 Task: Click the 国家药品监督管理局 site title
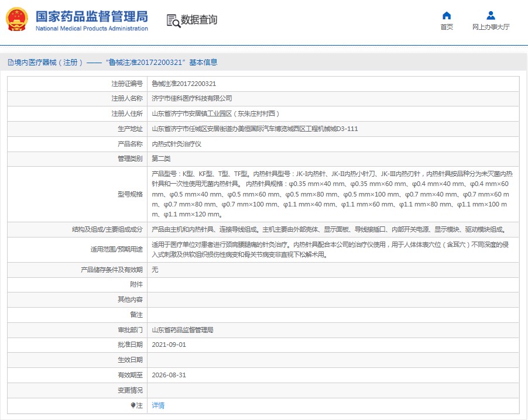coord(91,16)
